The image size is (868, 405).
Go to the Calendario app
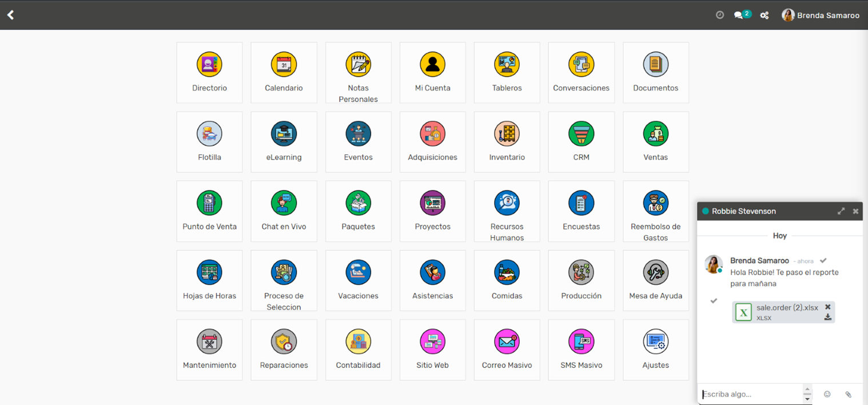point(284,72)
